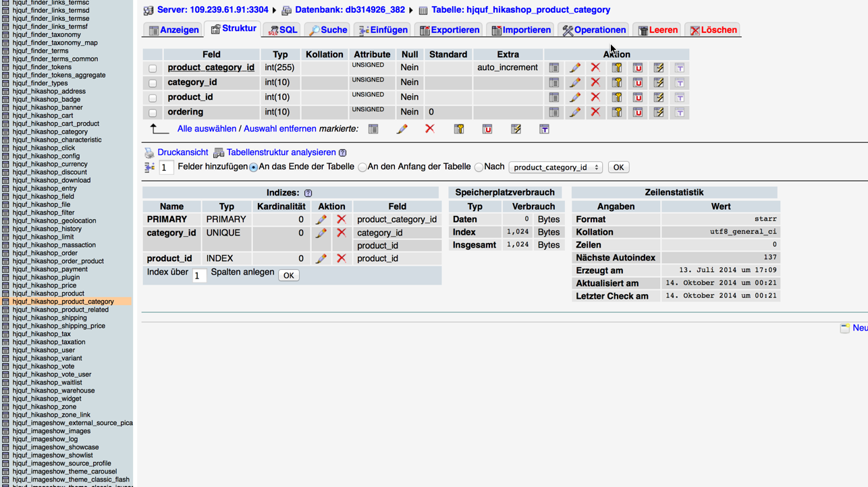Add an index on the category_id row
This screenshot has height=487, width=868.
pos(659,82)
